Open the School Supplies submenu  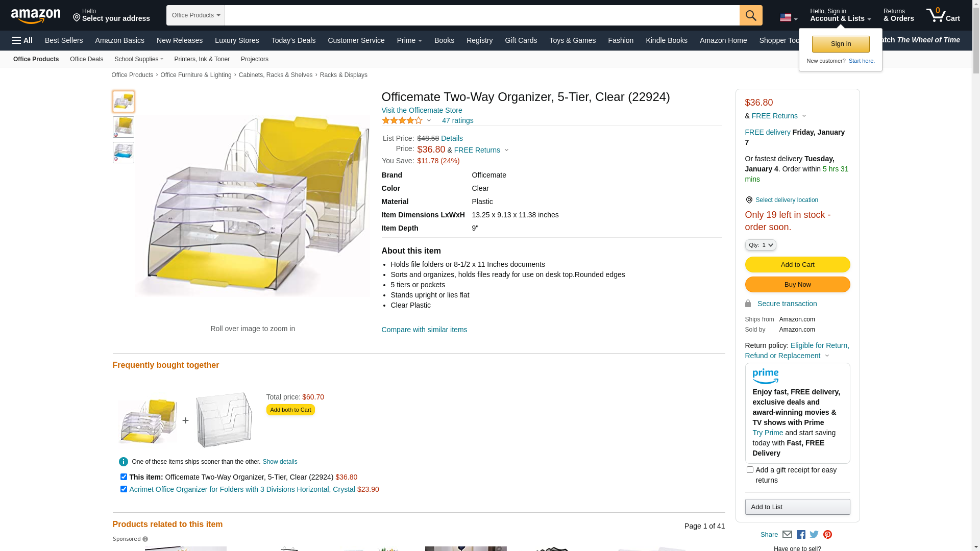138,59
